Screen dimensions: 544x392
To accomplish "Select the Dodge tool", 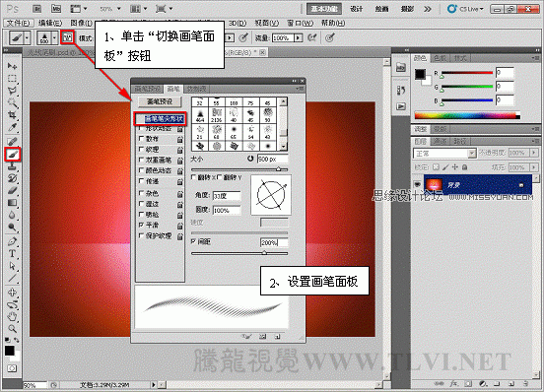I will (x=12, y=228).
